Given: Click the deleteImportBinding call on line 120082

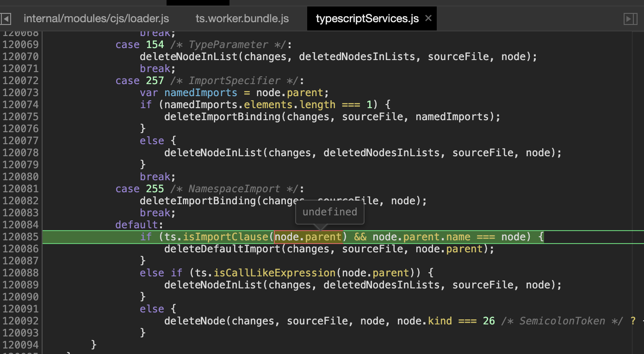Looking at the screenshot, I should (x=199, y=201).
